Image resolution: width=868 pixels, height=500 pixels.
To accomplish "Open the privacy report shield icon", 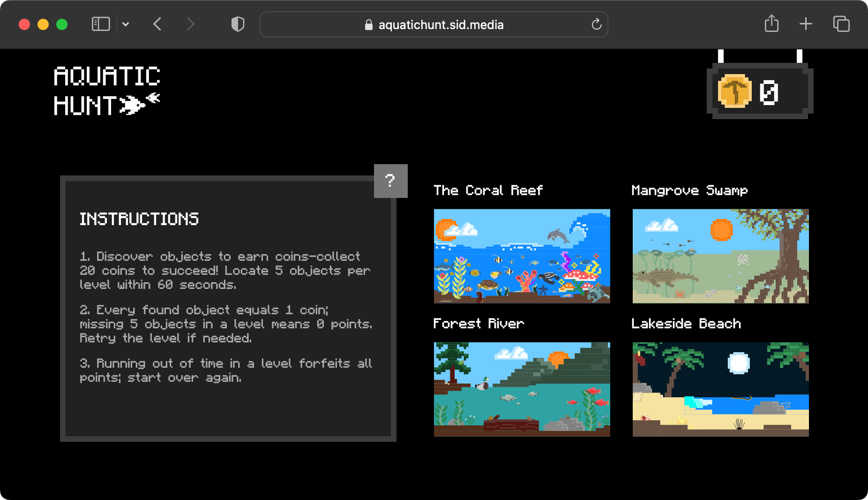I will [x=238, y=24].
